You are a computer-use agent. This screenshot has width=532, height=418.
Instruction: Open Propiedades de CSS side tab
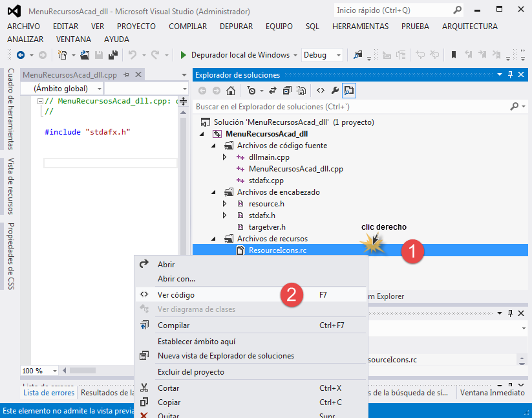tap(11, 256)
